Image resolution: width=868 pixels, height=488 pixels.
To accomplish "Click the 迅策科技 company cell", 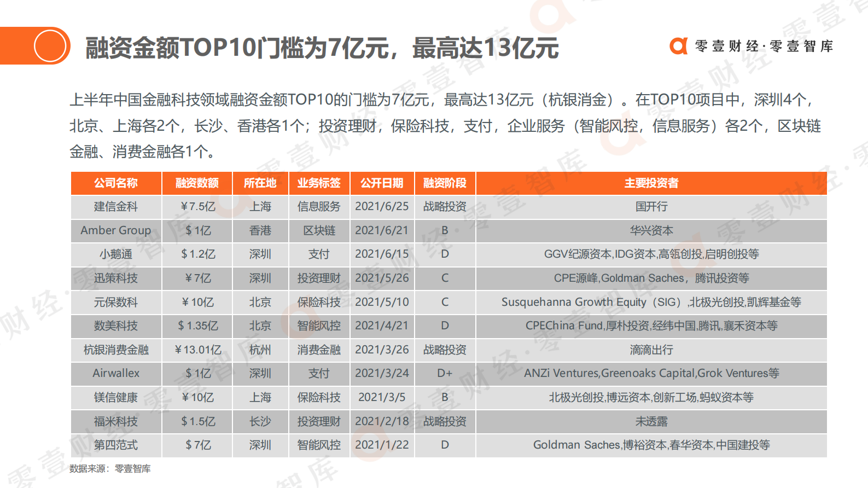I will tap(116, 278).
